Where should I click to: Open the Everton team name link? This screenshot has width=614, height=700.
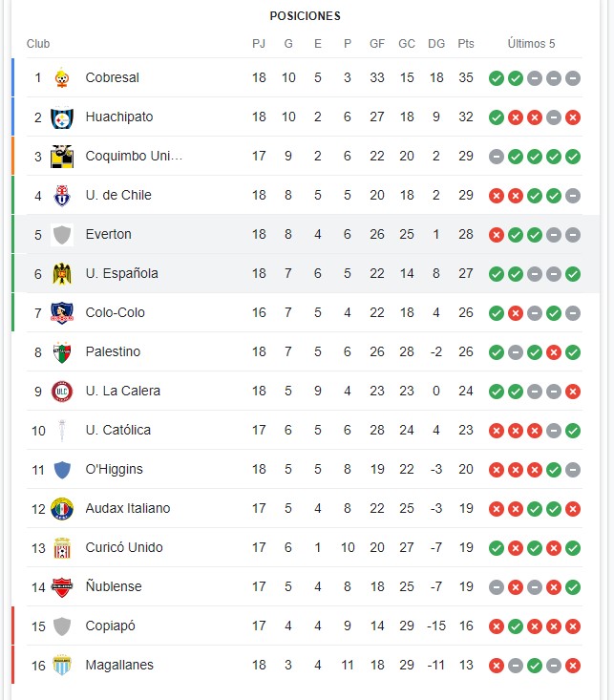(x=109, y=234)
